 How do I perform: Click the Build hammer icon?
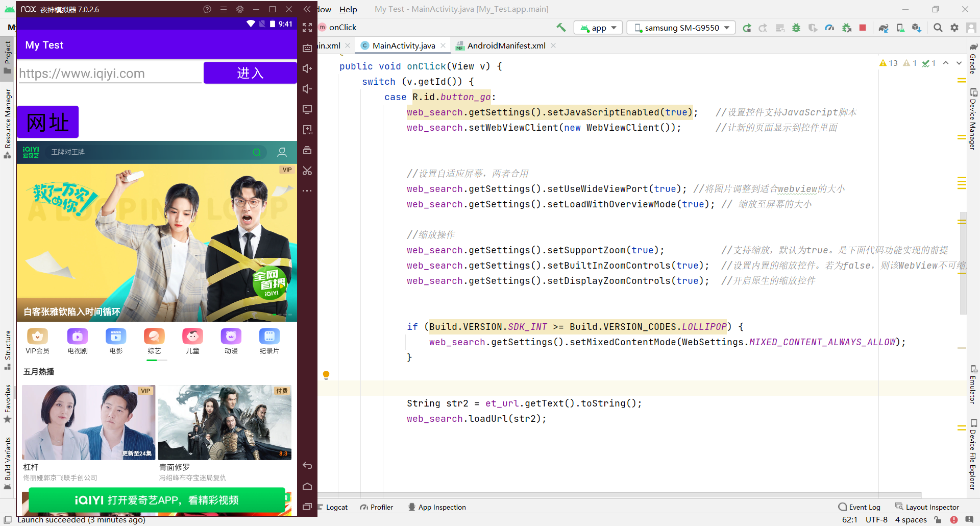click(561, 28)
